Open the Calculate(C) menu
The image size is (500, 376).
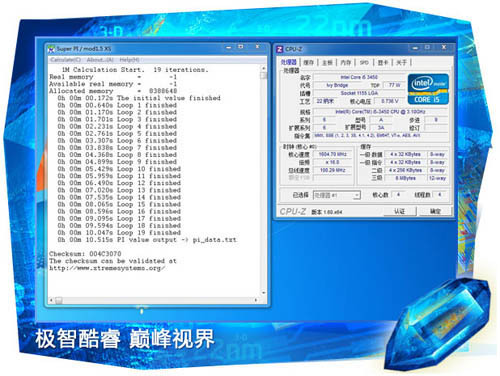click(x=66, y=60)
